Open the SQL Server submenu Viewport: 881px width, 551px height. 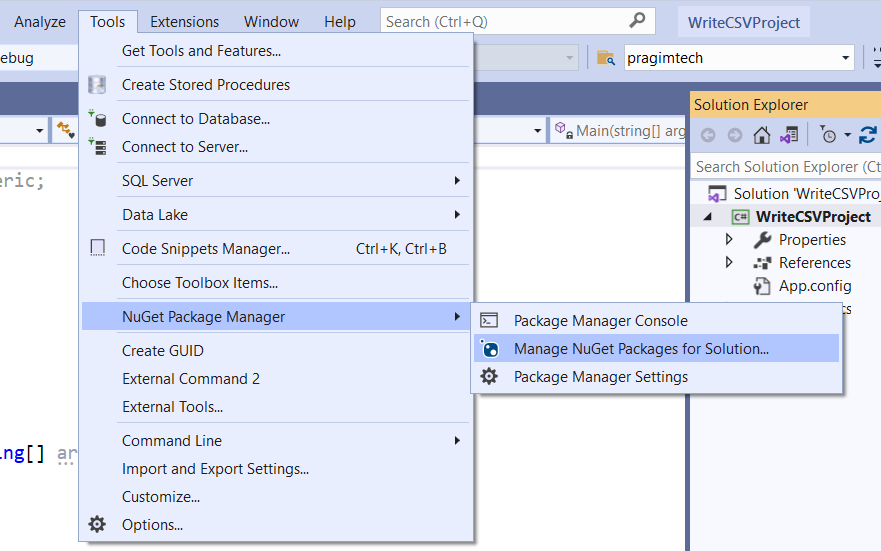(276, 181)
